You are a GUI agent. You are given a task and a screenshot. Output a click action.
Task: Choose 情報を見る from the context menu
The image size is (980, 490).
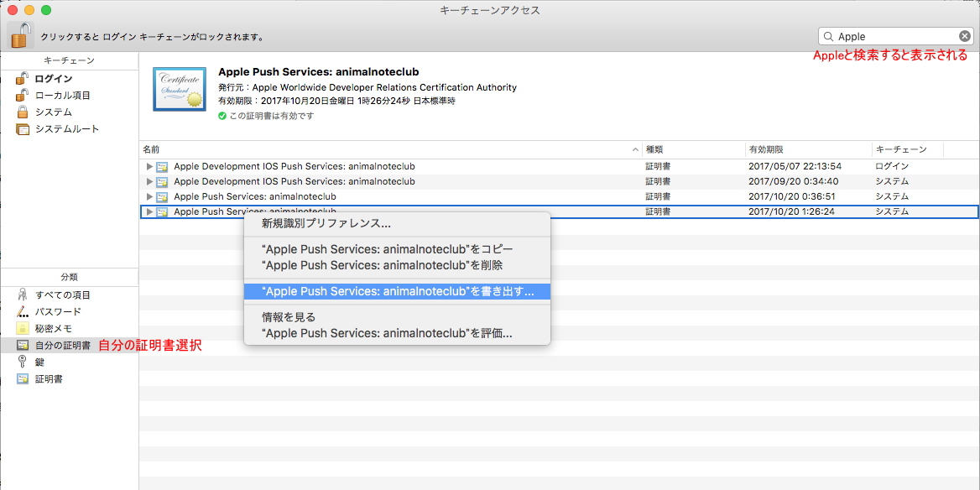pos(397,317)
